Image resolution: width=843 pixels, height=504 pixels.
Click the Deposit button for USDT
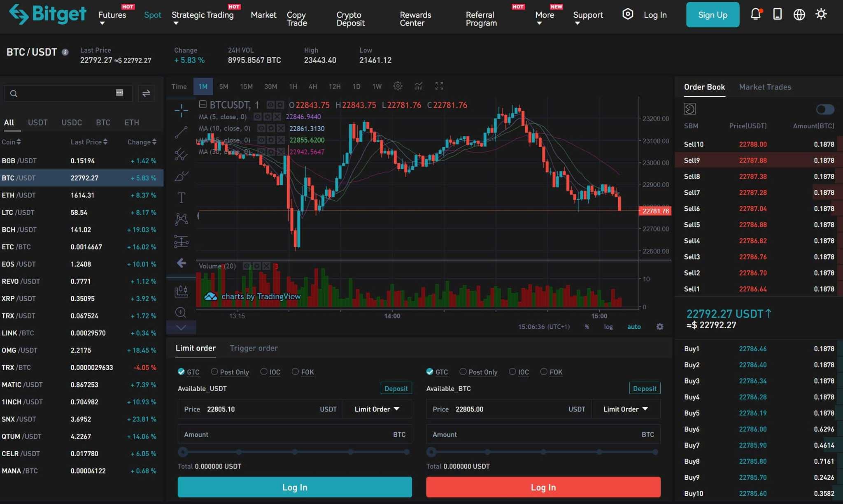point(396,389)
